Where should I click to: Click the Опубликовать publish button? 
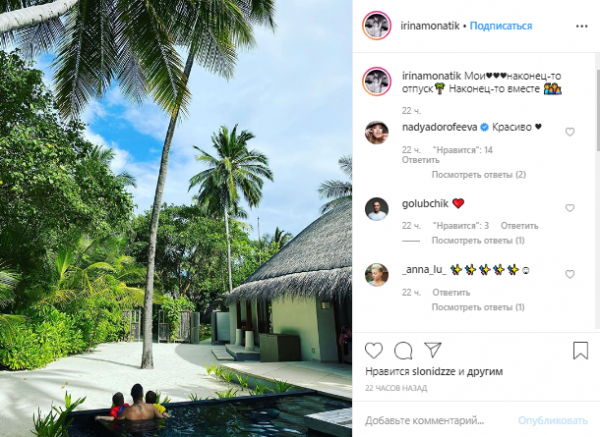coord(553,421)
